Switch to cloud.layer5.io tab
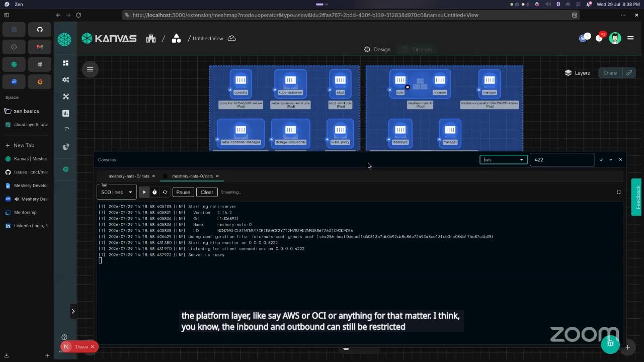This screenshot has height=362, width=644. pos(26,125)
